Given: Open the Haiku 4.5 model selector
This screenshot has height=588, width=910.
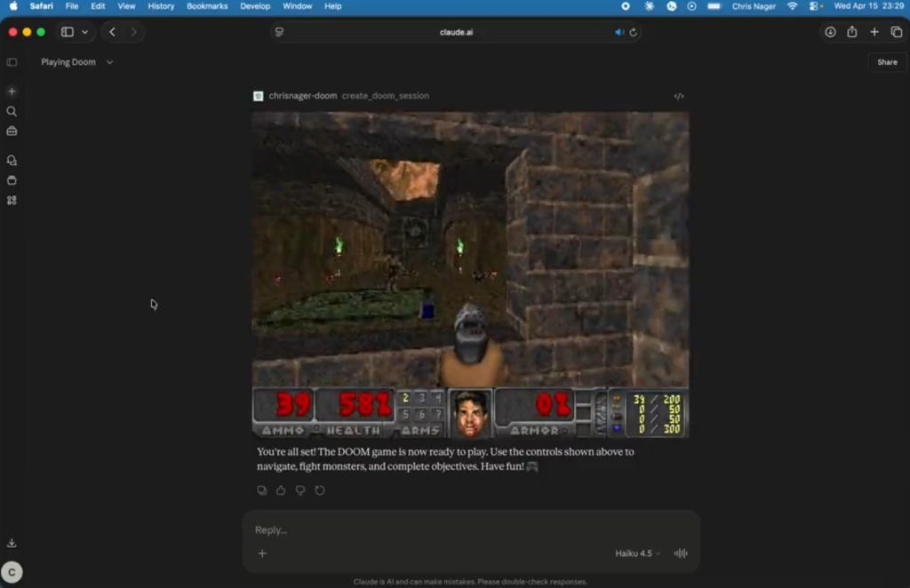Looking at the screenshot, I should pos(636,552).
